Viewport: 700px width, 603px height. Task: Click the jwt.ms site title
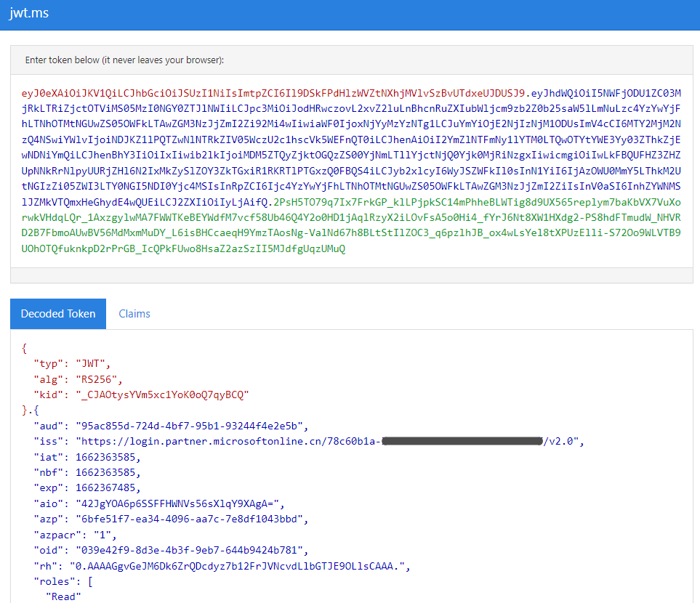click(x=29, y=13)
